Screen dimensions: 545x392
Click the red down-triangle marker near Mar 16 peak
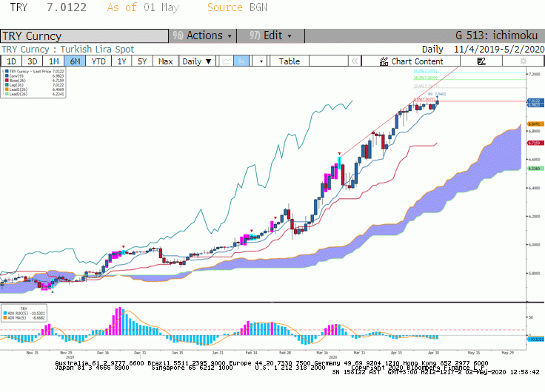[340, 153]
